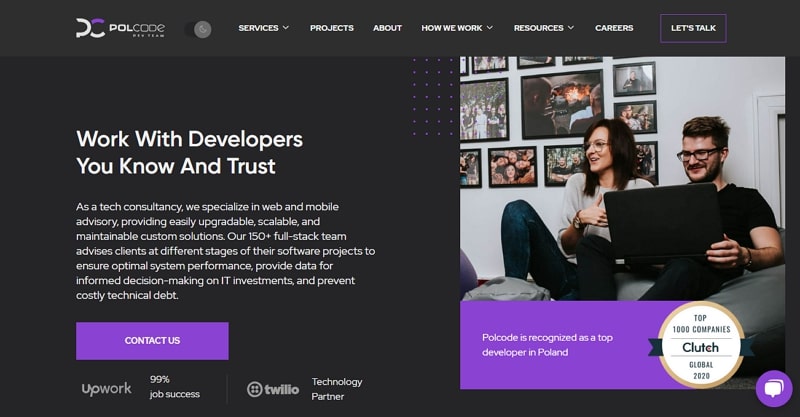The height and width of the screenshot is (417, 800).
Task: Open the Careers menu link
Action: 614,28
